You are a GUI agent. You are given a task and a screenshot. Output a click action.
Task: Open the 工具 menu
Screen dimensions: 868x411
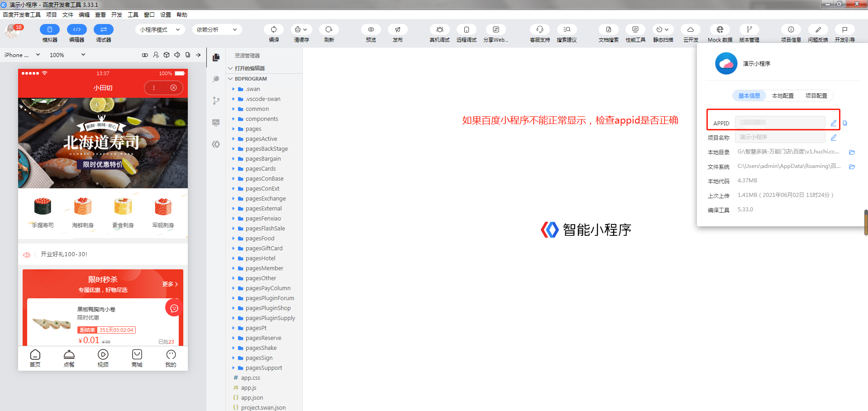point(133,15)
